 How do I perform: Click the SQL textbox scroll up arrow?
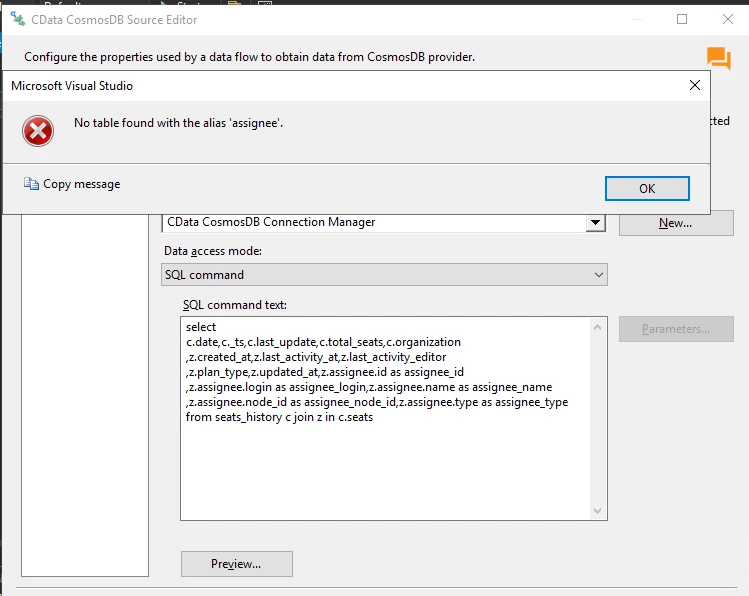point(597,327)
